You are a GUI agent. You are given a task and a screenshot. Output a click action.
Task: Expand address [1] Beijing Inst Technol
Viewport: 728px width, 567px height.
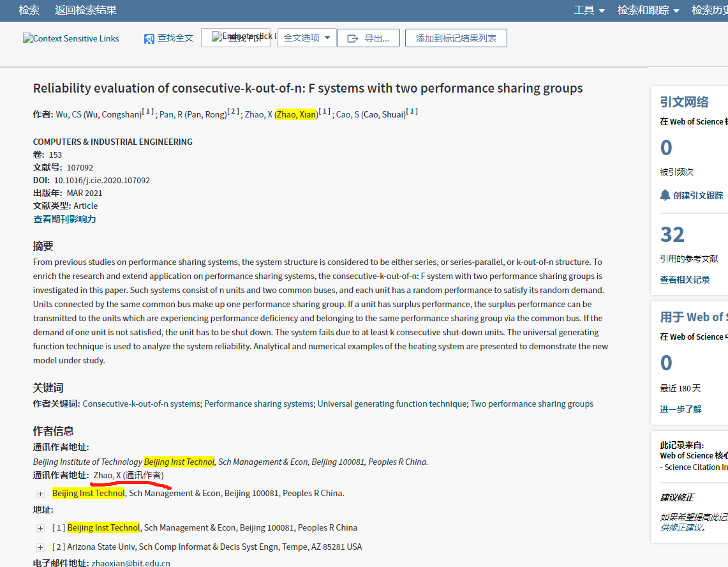(40, 528)
